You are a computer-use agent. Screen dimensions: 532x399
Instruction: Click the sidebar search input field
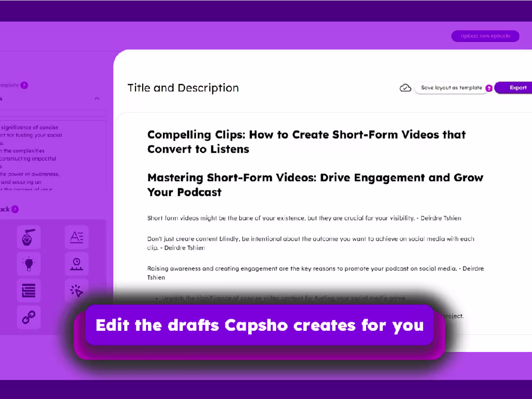pyautogui.click(x=53, y=114)
